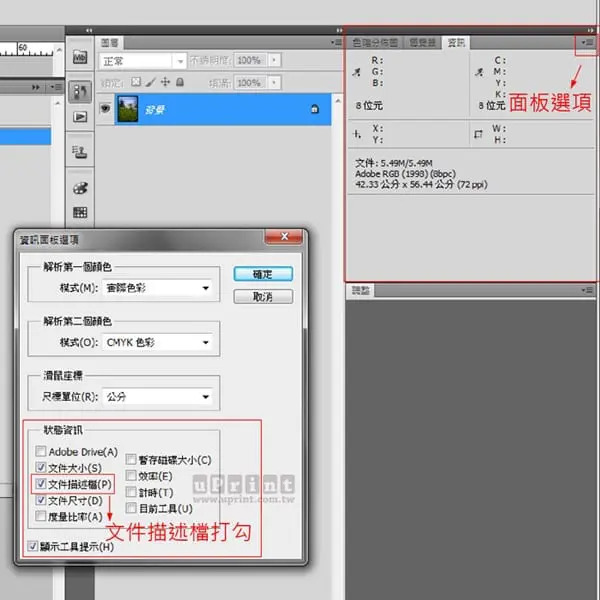This screenshot has width=600, height=600.
Task: Open the 正常 blend mode dropdown
Action: pos(143,61)
